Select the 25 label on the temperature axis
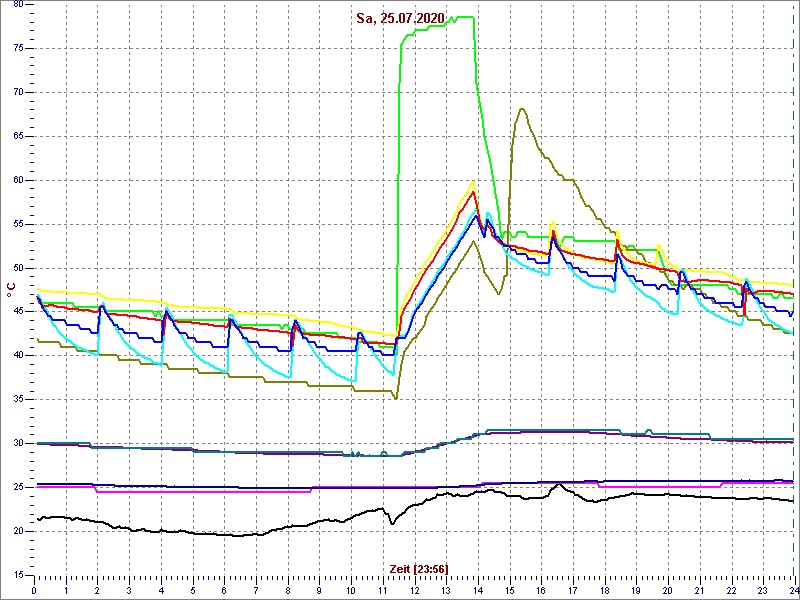This screenshot has width=800, height=600. coord(18,488)
